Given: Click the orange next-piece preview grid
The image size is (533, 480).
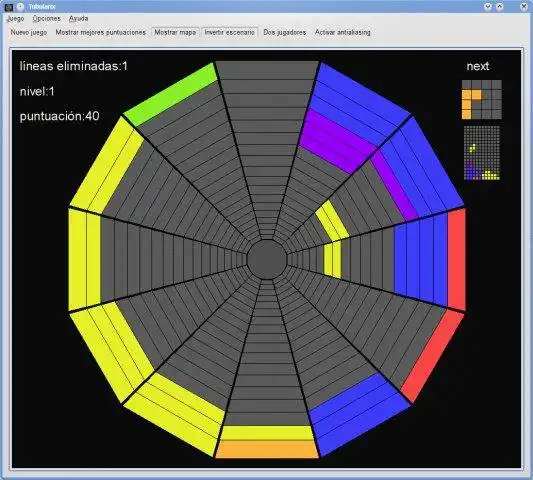Looking at the screenshot, I should (482, 100).
